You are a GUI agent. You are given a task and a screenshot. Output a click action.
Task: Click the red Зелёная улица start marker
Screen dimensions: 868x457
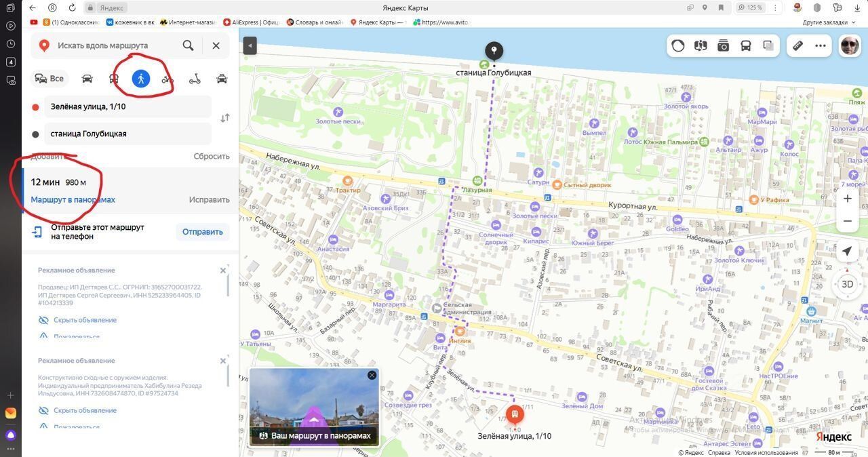(515, 414)
